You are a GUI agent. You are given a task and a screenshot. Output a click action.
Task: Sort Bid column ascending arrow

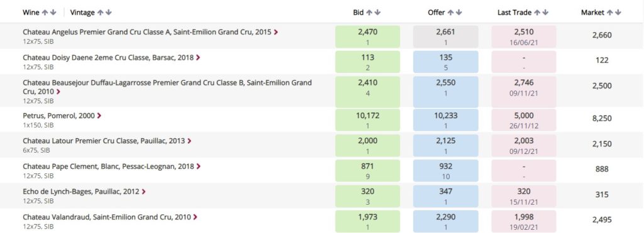[369, 13]
